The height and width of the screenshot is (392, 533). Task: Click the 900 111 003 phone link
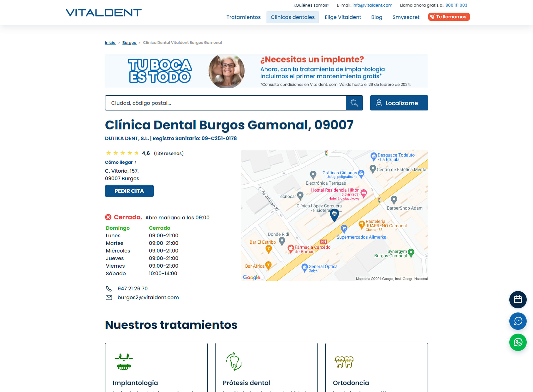[x=456, y=5]
